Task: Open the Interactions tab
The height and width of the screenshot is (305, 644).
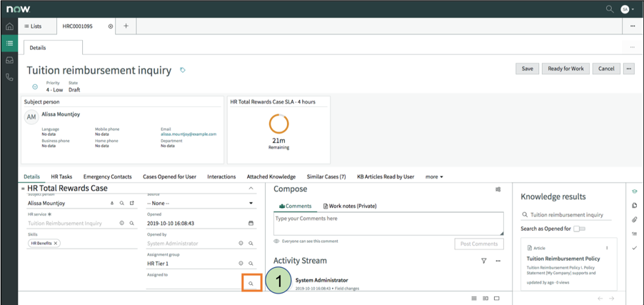Action: click(x=221, y=176)
